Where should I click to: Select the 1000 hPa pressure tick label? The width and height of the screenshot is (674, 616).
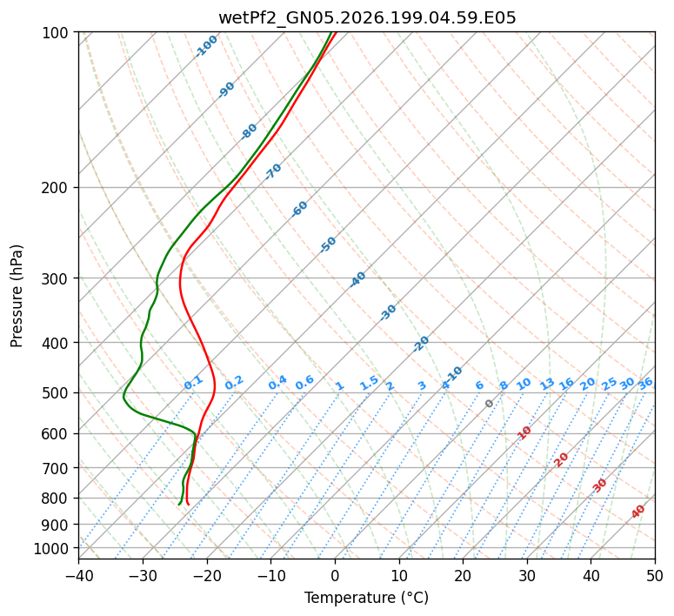(x=53, y=548)
